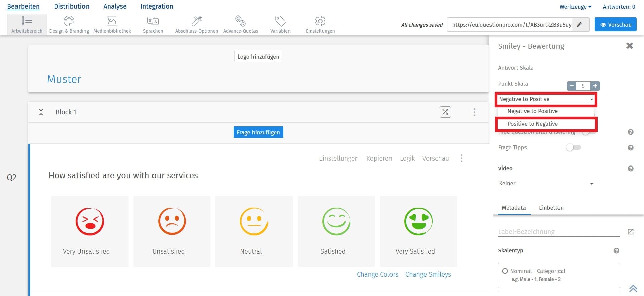Open the question Logik link
Screen dimensions: 644x296
(407, 158)
